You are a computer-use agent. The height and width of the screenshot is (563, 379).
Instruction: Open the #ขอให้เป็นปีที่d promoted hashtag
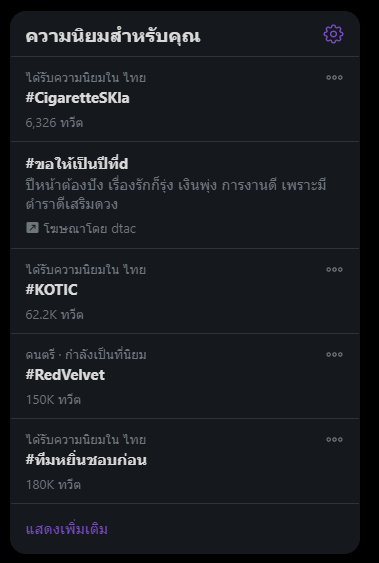pos(77,164)
